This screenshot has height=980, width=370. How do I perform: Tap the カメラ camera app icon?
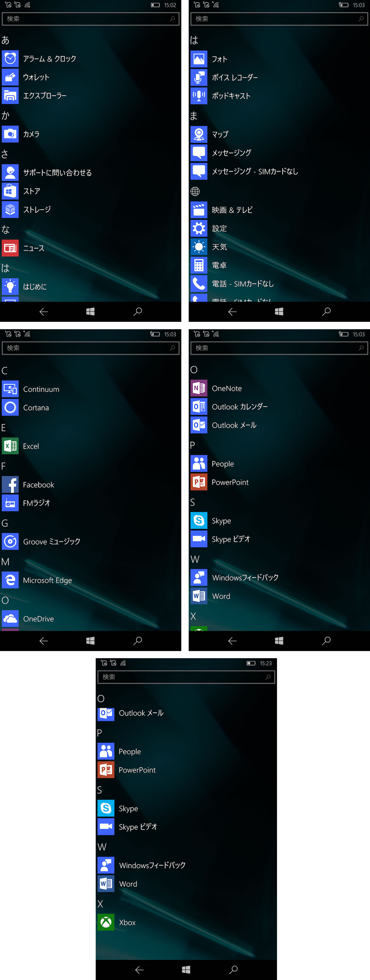coord(10,134)
